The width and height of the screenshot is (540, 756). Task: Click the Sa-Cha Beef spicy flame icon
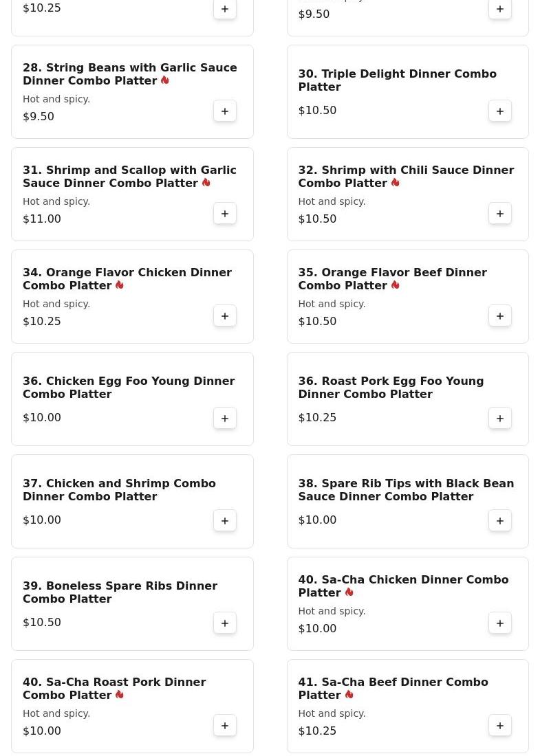[349, 695]
